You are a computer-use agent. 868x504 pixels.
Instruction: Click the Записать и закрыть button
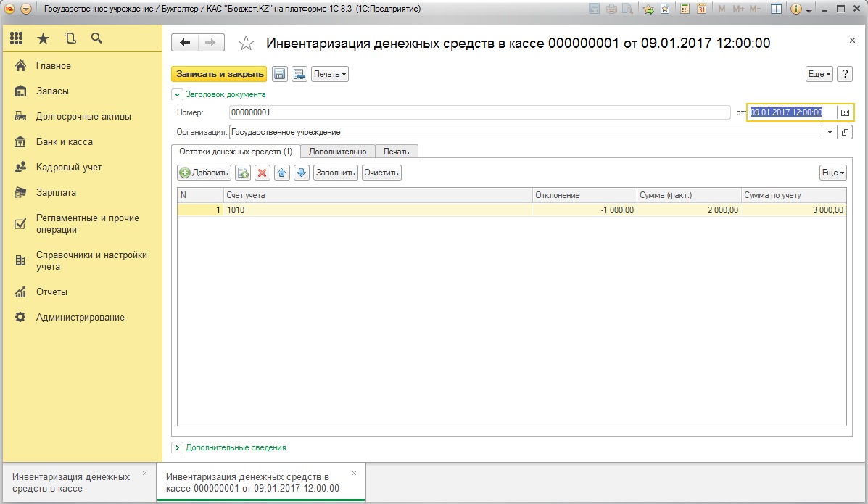[219, 74]
